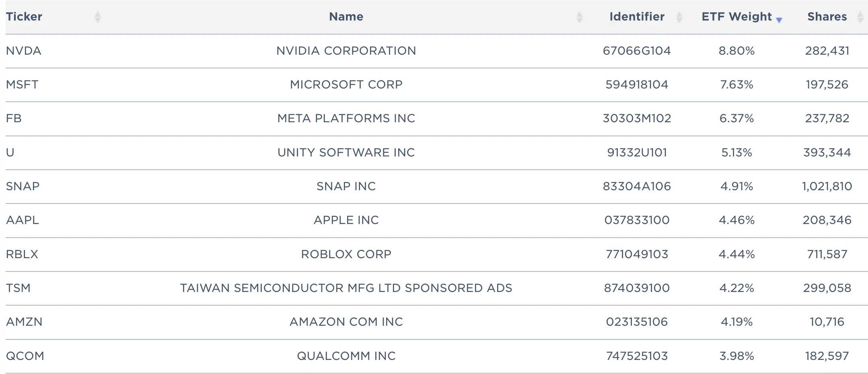Image resolution: width=868 pixels, height=374 pixels.
Task: Click Qualcomm's share count 182,597
Action: click(827, 356)
